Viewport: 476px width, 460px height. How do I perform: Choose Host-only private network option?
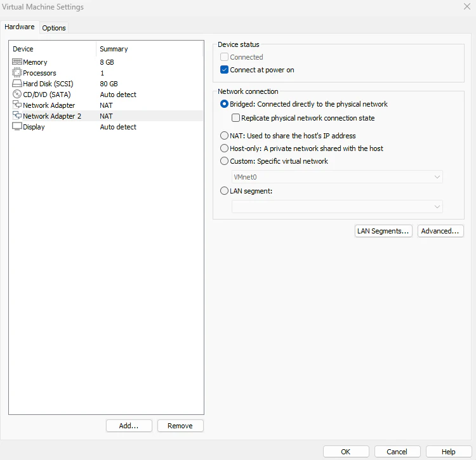click(x=224, y=148)
